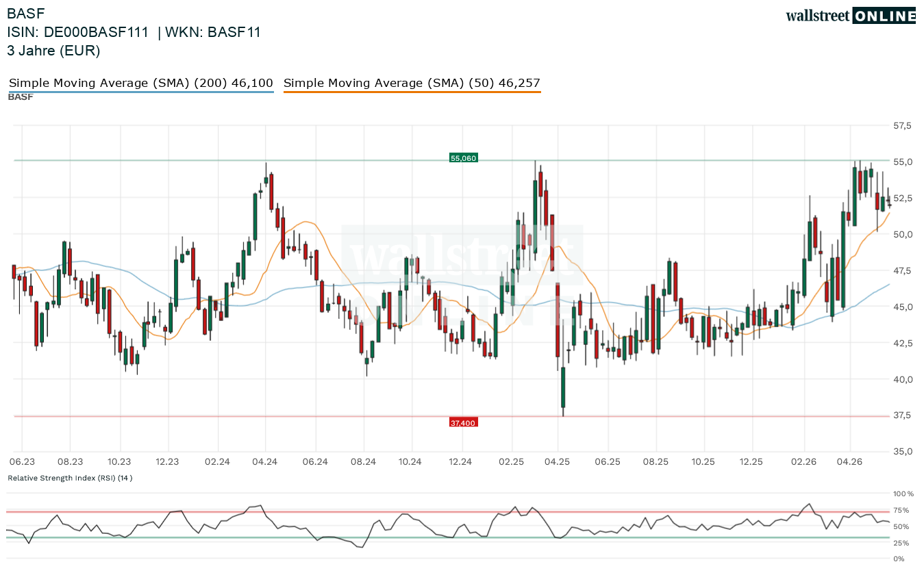
Task: Click the 04.26 date axis label
Action: 849,462
